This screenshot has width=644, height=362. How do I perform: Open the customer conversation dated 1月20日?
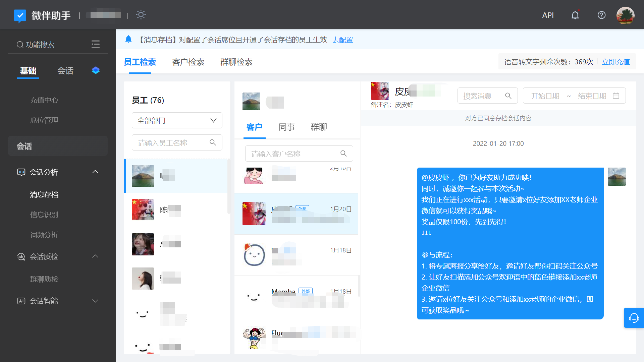[296, 214]
